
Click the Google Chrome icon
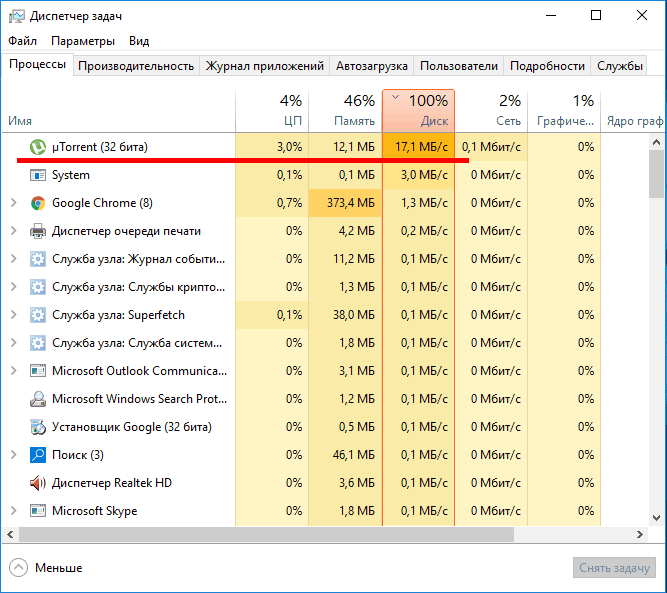[38, 203]
